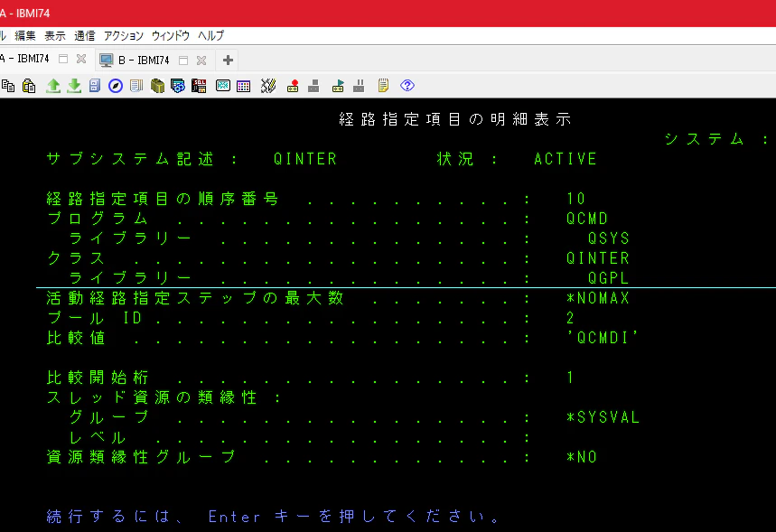
Task: Click the *NOMAX value
Action: point(598,298)
